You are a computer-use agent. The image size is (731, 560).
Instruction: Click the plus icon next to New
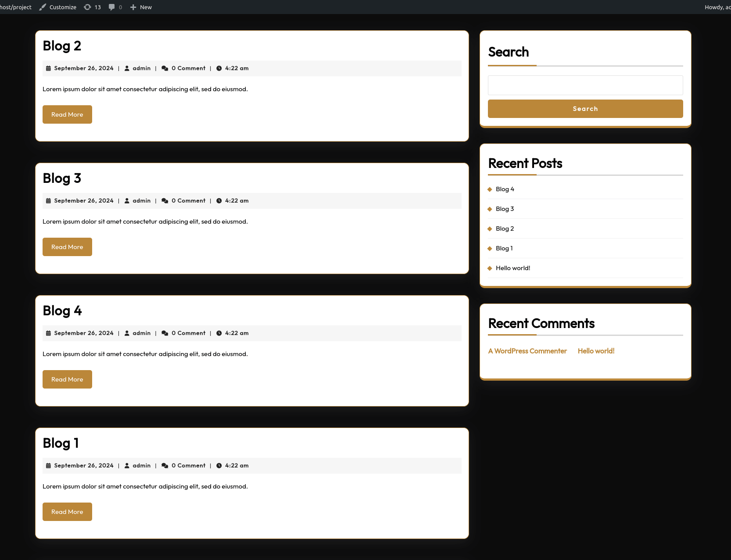[x=133, y=7]
